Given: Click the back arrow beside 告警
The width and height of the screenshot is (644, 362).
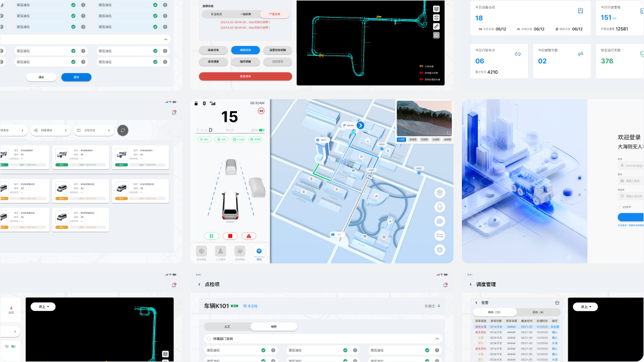Looking at the screenshot, I should pos(476,303).
